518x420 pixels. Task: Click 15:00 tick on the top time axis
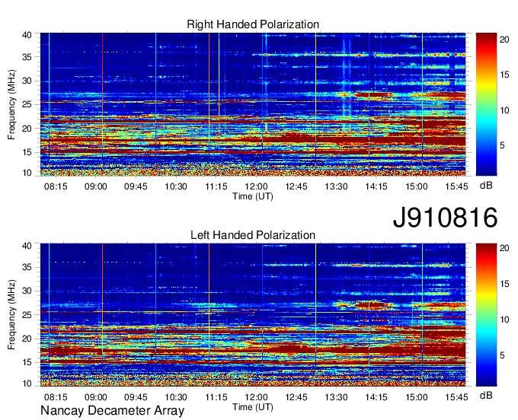[416, 186]
